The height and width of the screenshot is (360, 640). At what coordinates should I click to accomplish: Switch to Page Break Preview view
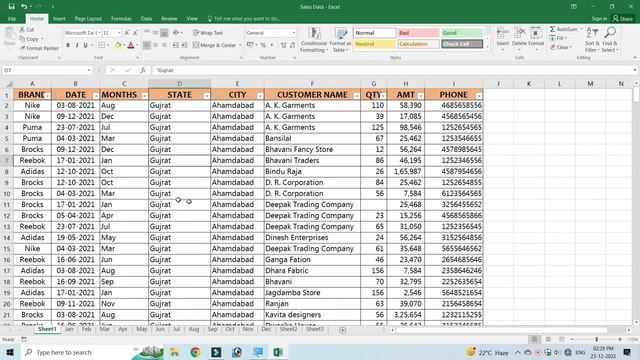(562, 339)
